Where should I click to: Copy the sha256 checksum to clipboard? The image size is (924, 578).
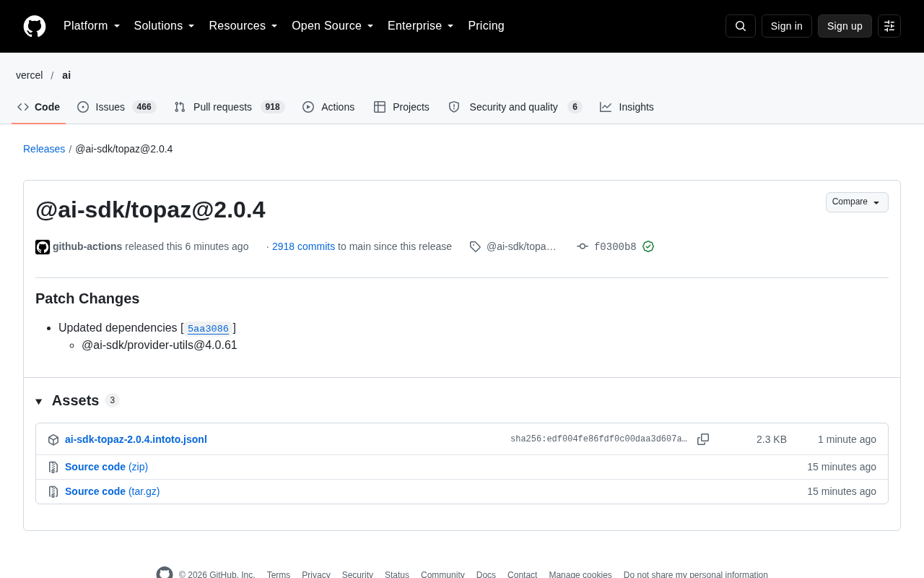(703, 439)
